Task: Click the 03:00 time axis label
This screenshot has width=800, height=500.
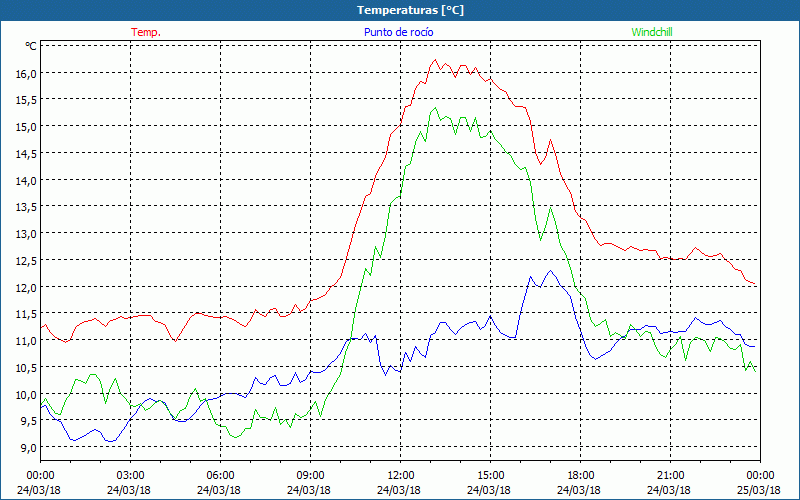Action: click(131, 475)
